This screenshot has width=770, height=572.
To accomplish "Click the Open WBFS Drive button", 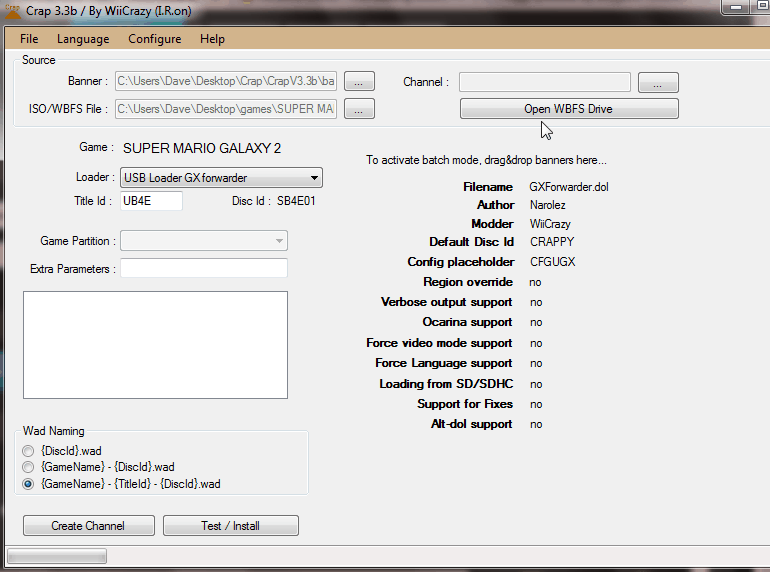I will click(569, 109).
